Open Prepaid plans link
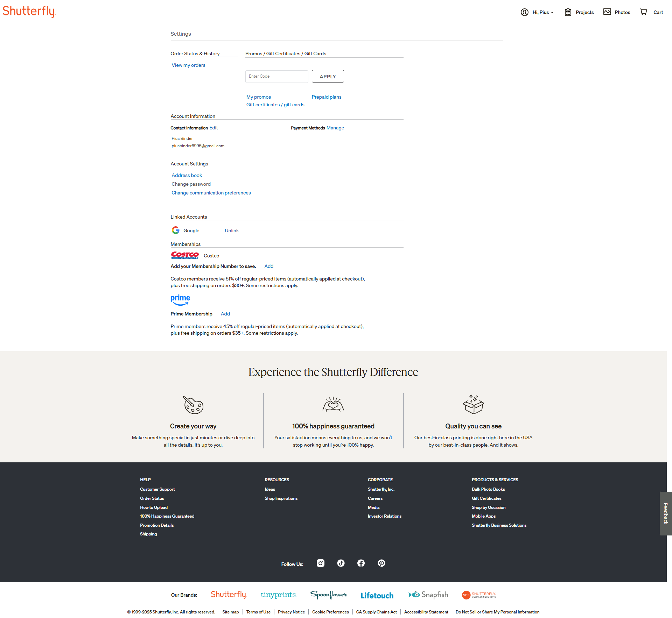This screenshot has height=618, width=672. [x=326, y=97]
